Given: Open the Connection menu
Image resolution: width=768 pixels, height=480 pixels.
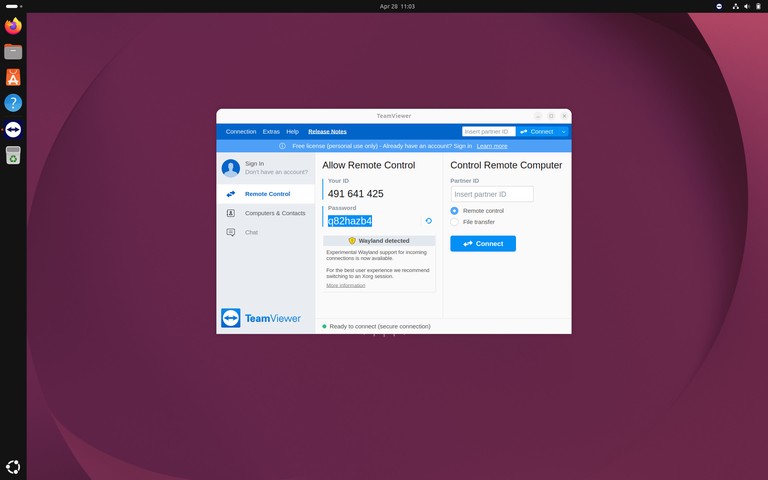Looking at the screenshot, I should tap(241, 132).
